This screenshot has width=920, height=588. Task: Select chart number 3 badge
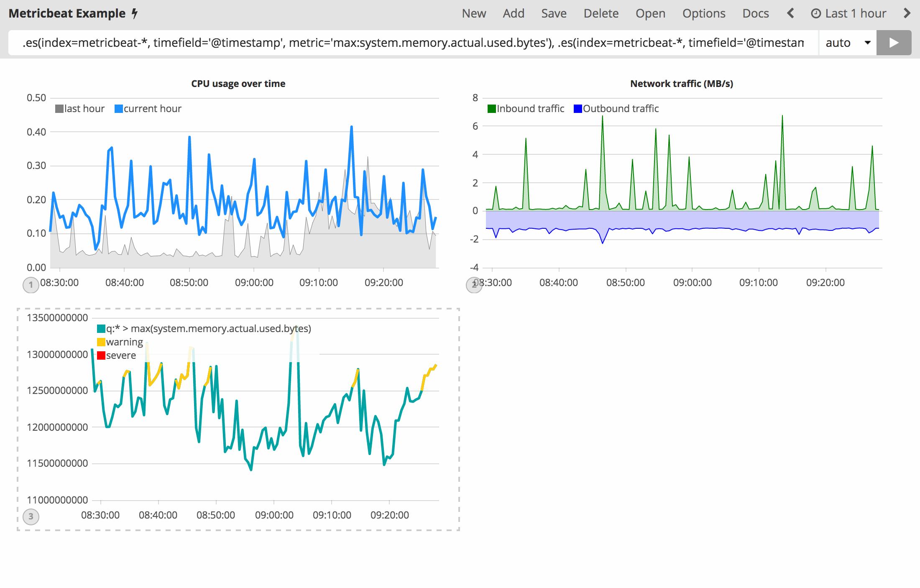tap(31, 516)
